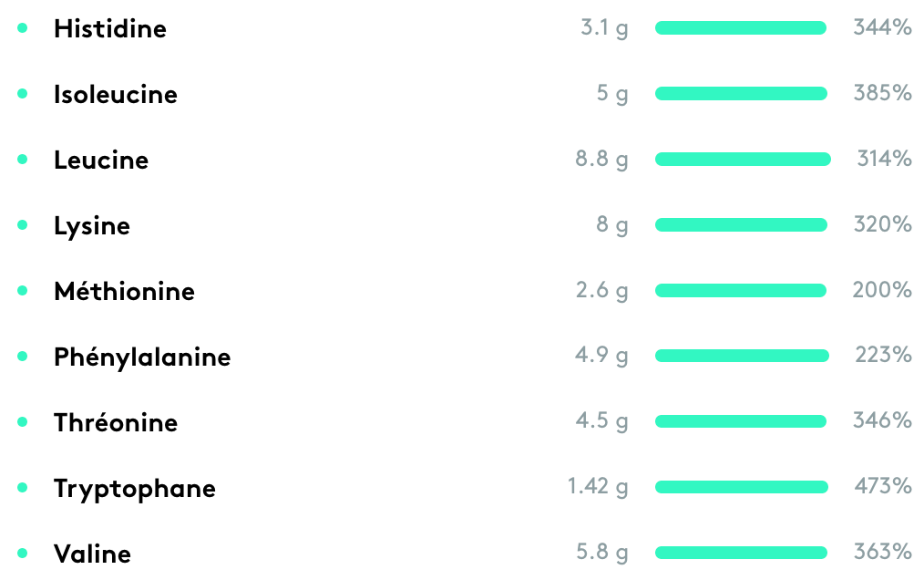Click the bullet point before Méthionine
The image size is (924, 580).
22,291
